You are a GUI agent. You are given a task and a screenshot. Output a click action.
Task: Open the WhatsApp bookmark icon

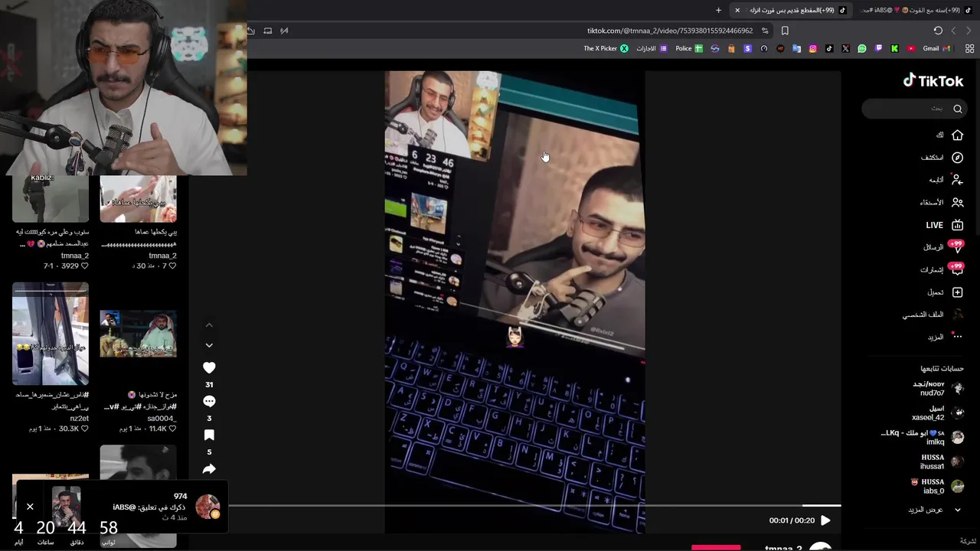[x=862, y=48]
